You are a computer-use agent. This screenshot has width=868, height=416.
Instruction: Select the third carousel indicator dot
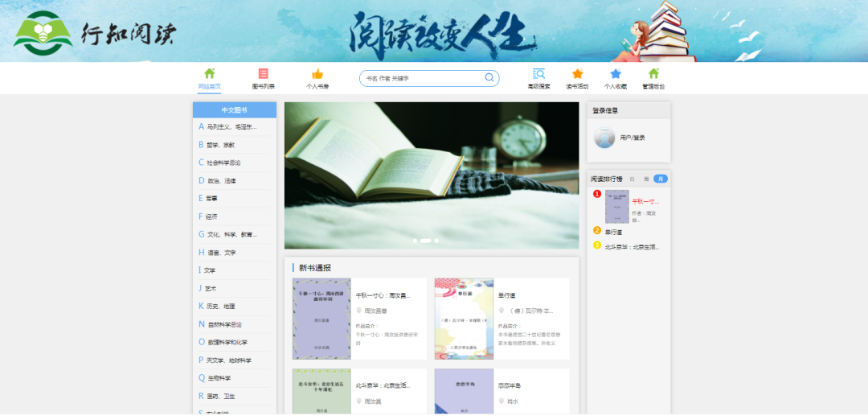[436, 241]
